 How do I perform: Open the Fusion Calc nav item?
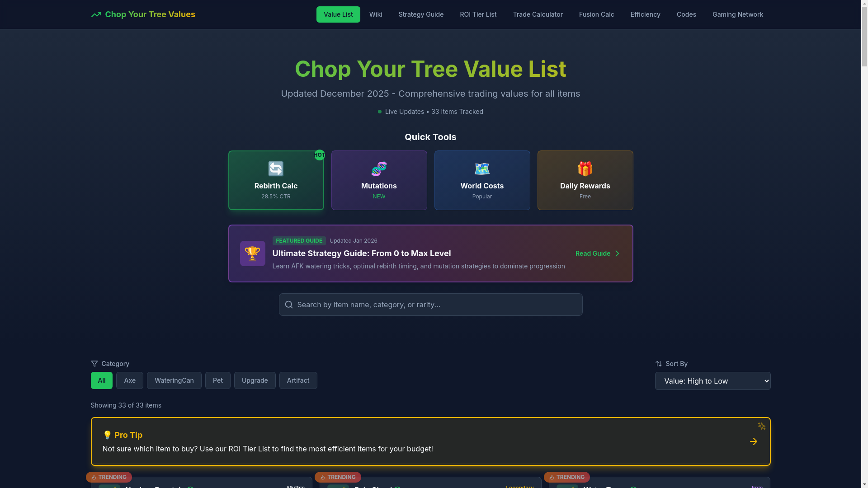click(597, 14)
